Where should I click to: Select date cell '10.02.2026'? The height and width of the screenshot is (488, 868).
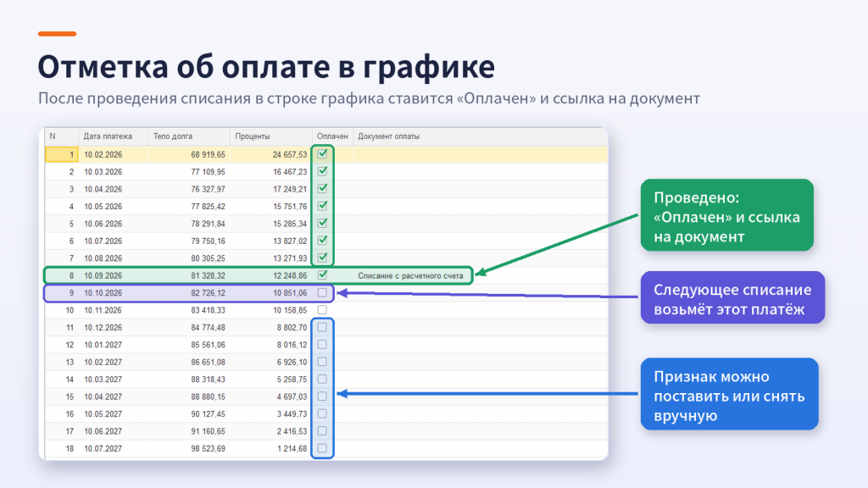click(x=103, y=154)
